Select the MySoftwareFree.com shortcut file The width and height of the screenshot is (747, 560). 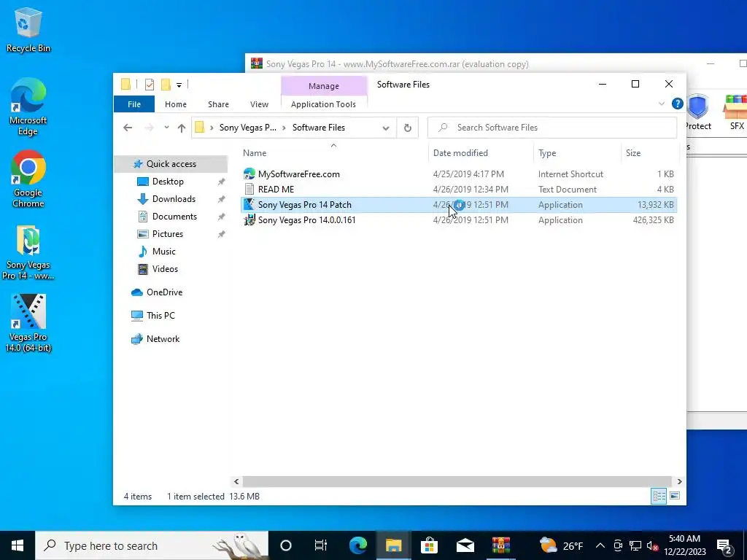(x=458, y=174)
